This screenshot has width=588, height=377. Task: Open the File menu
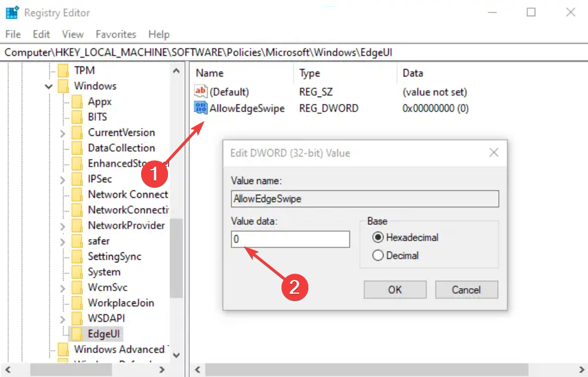(x=13, y=34)
